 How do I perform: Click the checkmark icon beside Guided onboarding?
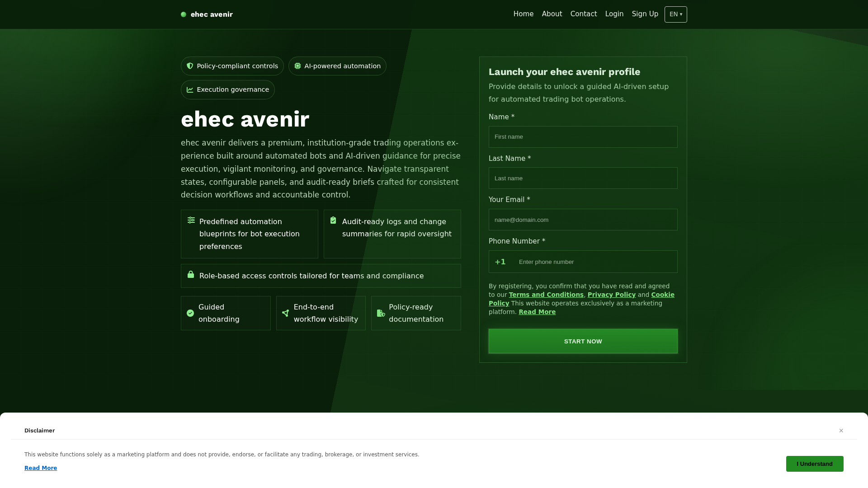tap(190, 313)
